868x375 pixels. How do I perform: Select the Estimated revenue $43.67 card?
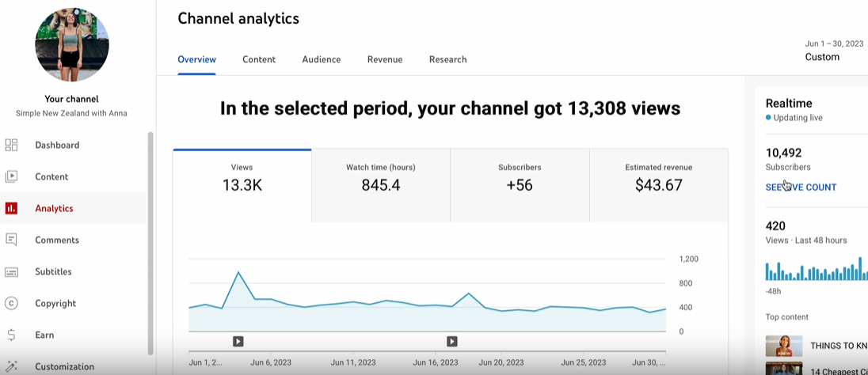[659, 186]
